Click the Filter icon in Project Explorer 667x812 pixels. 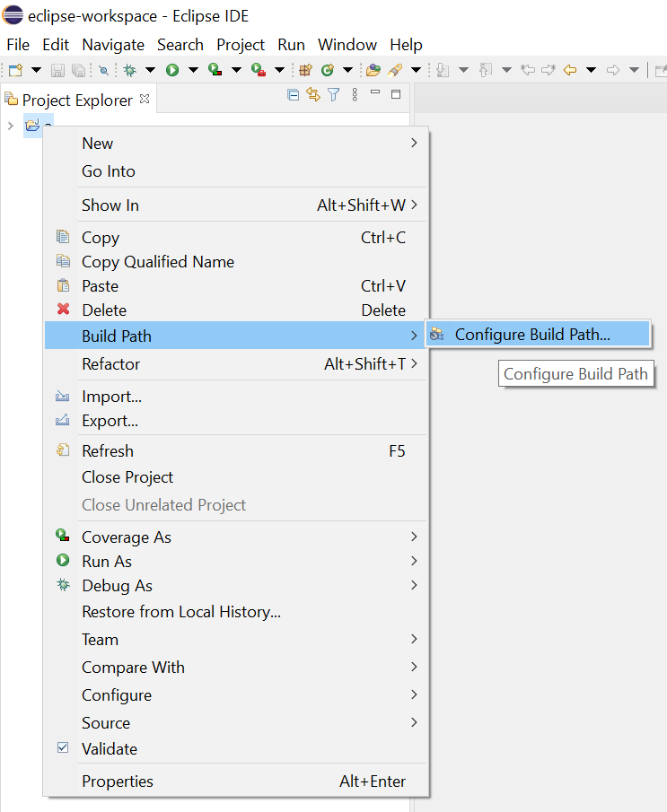[x=334, y=95]
